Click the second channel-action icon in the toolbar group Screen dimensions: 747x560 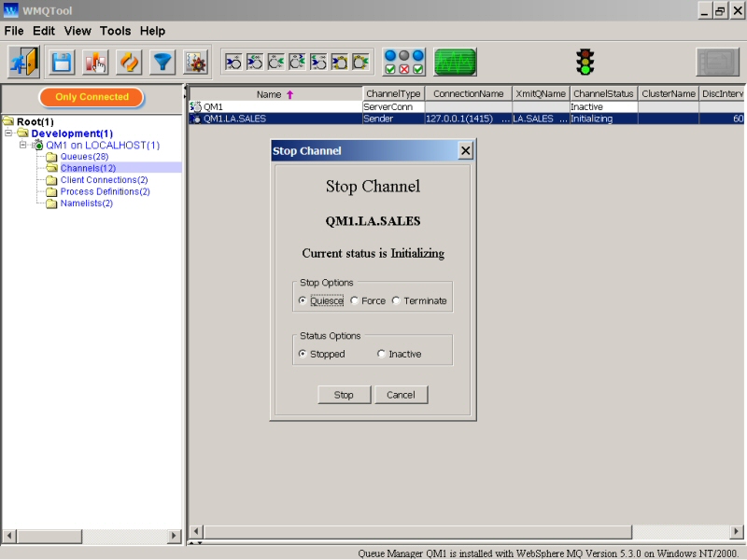click(x=254, y=62)
